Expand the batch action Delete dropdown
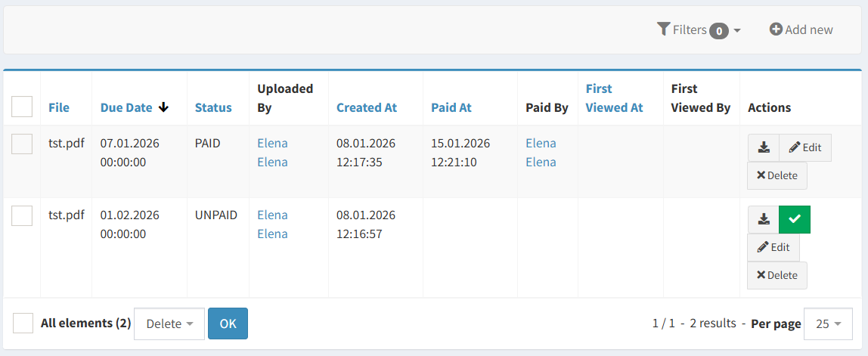The image size is (868, 356). (x=169, y=323)
